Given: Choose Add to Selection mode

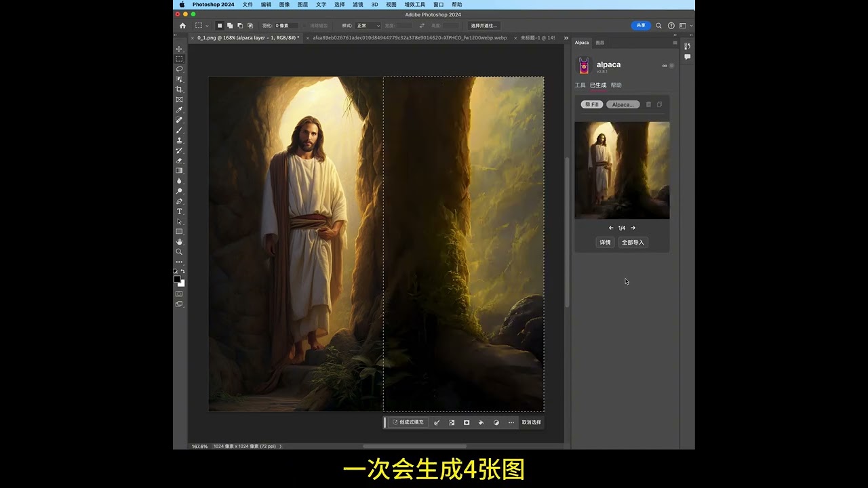Looking at the screenshot, I should [229, 26].
